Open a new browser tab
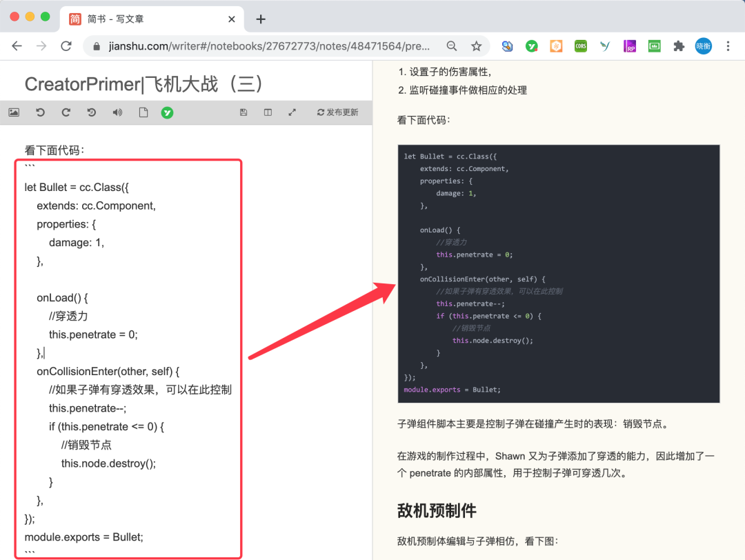 tap(260, 19)
